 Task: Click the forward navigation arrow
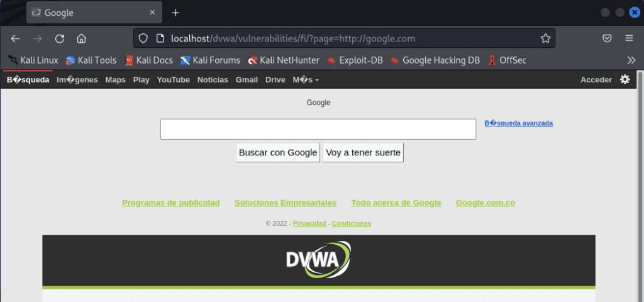(x=37, y=38)
